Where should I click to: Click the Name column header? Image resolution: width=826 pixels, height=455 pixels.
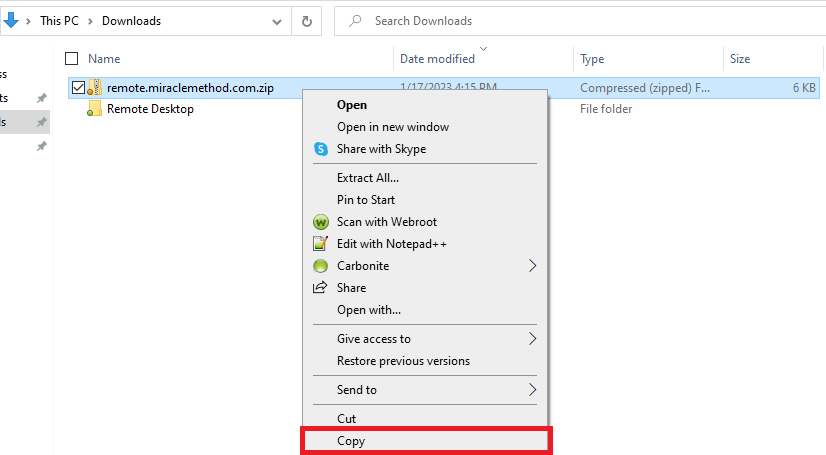[104, 59]
